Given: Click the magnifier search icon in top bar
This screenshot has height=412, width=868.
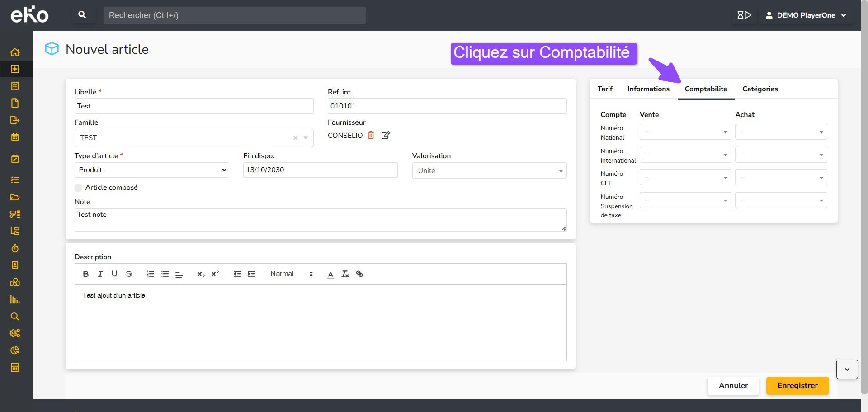Looking at the screenshot, I should click(82, 15).
